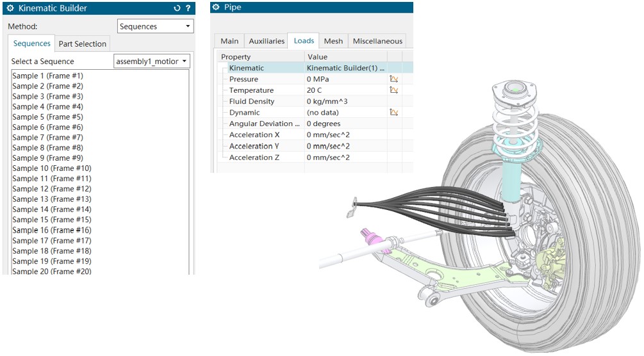644x356 pixels.
Task: Select the Temperature property row
Action: pyautogui.click(x=315, y=90)
